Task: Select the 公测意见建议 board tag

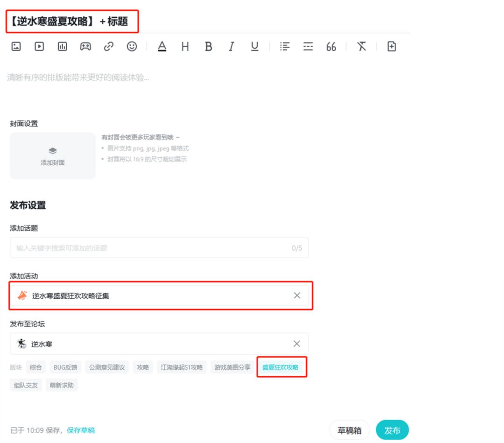Action: point(107,367)
